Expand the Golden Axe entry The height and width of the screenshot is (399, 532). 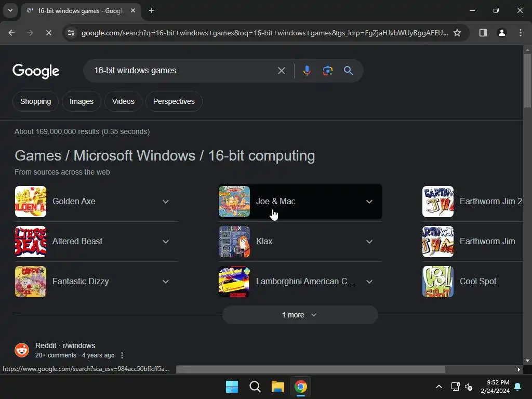click(166, 202)
